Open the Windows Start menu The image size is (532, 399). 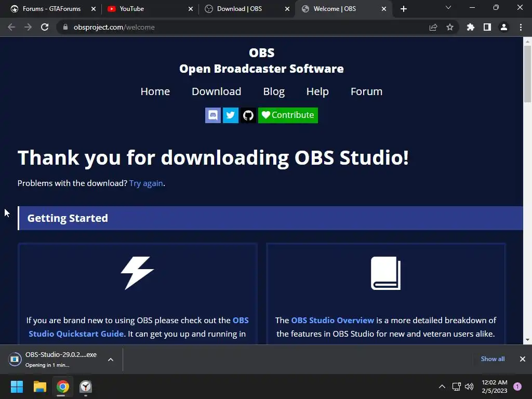coord(17,387)
